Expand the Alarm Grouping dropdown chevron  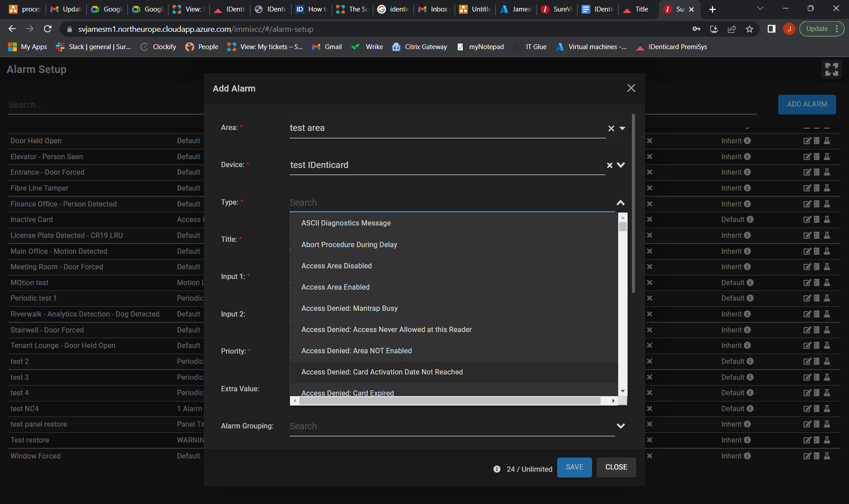click(x=621, y=426)
